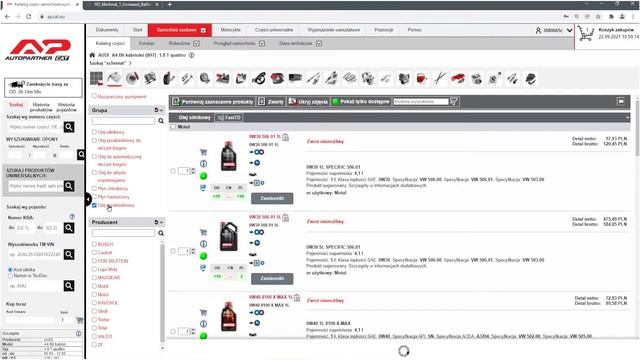Switch to Historia pojazdów tab
The width and height of the screenshot is (640, 360).
pyautogui.click(x=67, y=107)
